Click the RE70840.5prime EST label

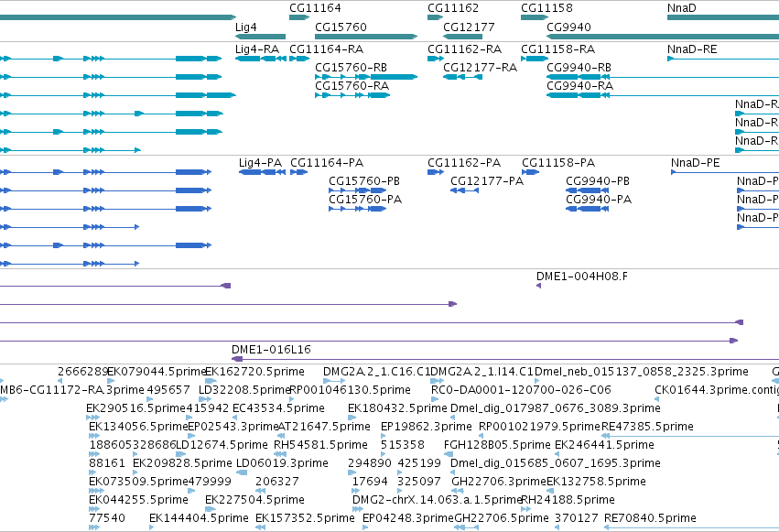pos(650,518)
